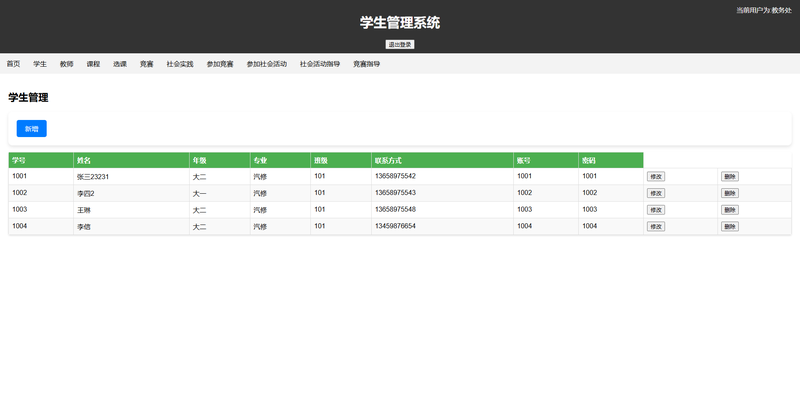Click the 账号 column header
800x397 pixels.
(x=545, y=160)
